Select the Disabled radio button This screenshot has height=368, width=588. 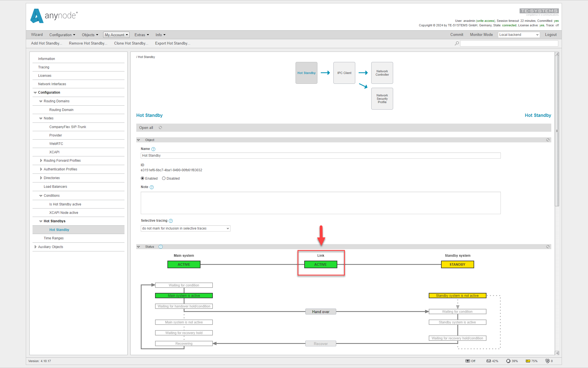(x=164, y=178)
